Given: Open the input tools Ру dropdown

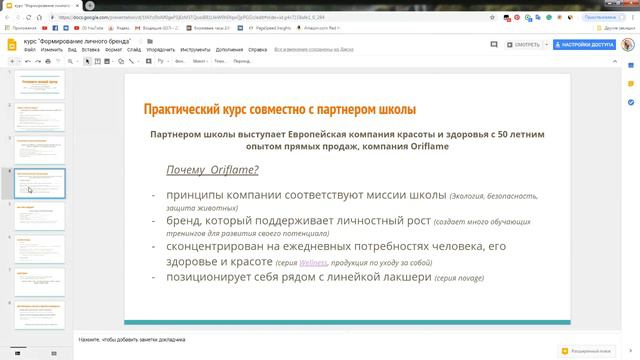Looking at the screenshot, I should point(162,61).
